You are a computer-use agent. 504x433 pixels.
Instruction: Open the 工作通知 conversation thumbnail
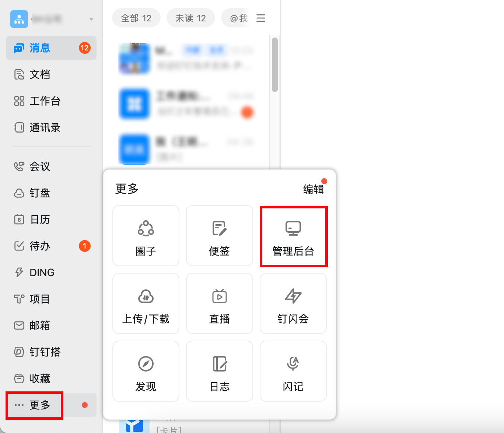[134, 104]
